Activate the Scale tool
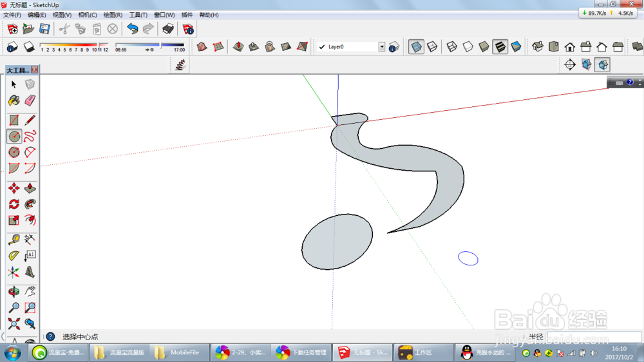Screen dimensions: 644x362 (x=14, y=220)
